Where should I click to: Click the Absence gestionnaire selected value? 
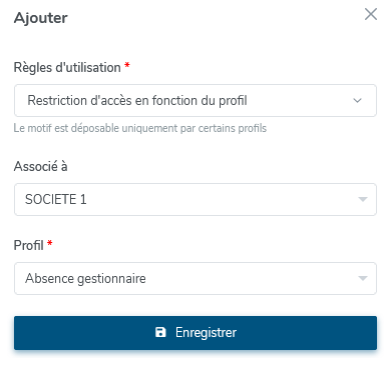pos(86,279)
